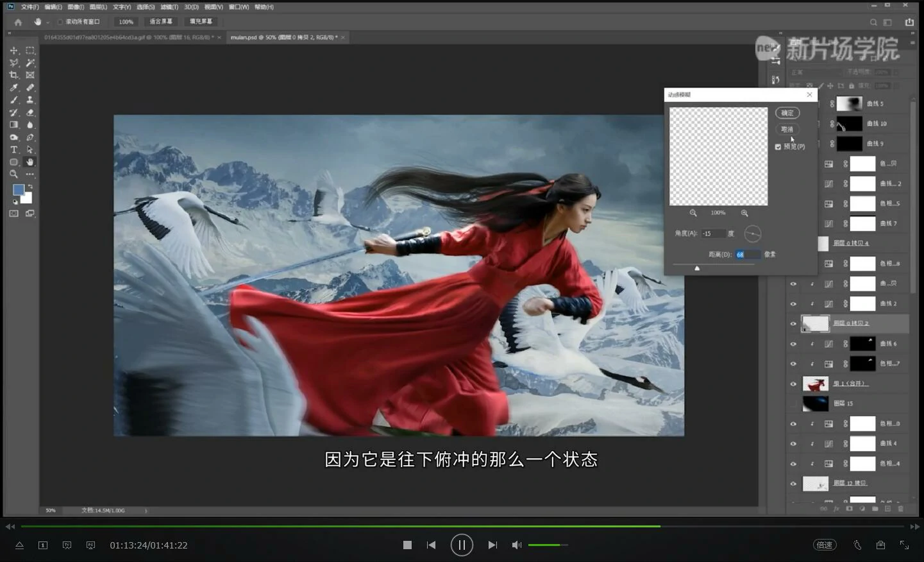Image resolution: width=924 pixels, height=562 pixels.
Task: Select the Polygonal Lasso tool
Action: pos(13,63)
